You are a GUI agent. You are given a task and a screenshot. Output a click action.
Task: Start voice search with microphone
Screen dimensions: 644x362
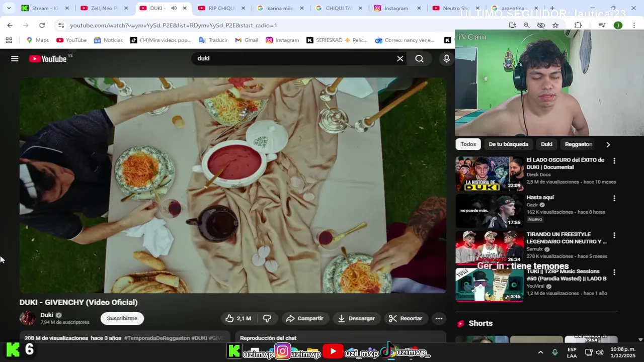point(446,59)
